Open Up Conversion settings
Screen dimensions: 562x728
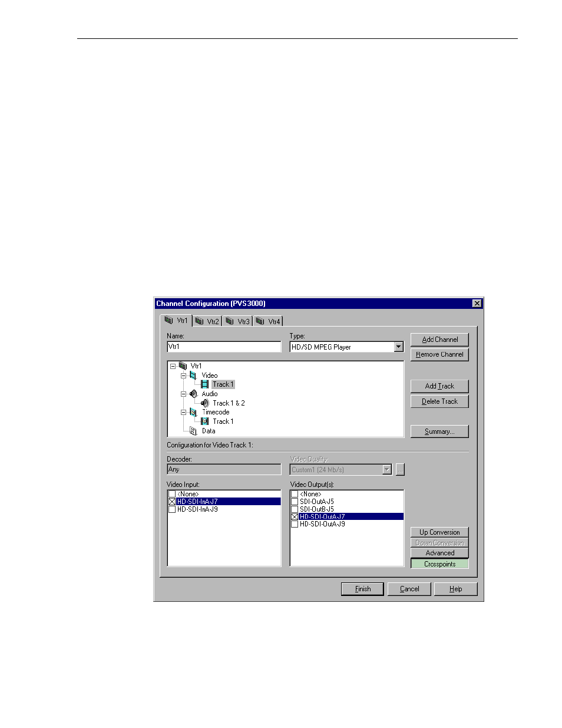(439, 532)
